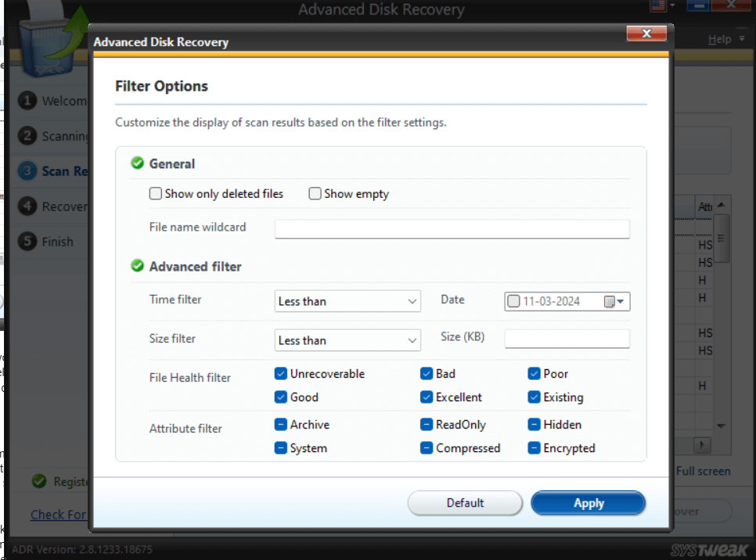This screenshot has width=756, height=560.
Task: Click the horizontal scroll right arrow
Action: point(703,445)
